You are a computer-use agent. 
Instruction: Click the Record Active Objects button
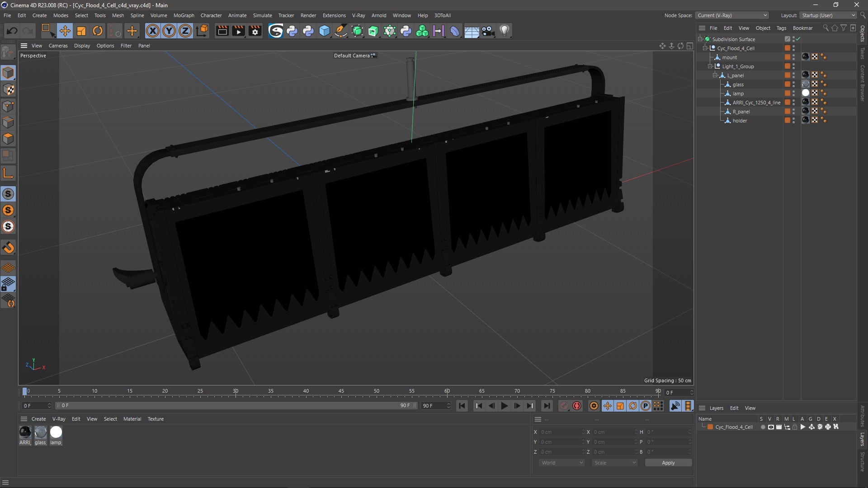pos(564,406)
